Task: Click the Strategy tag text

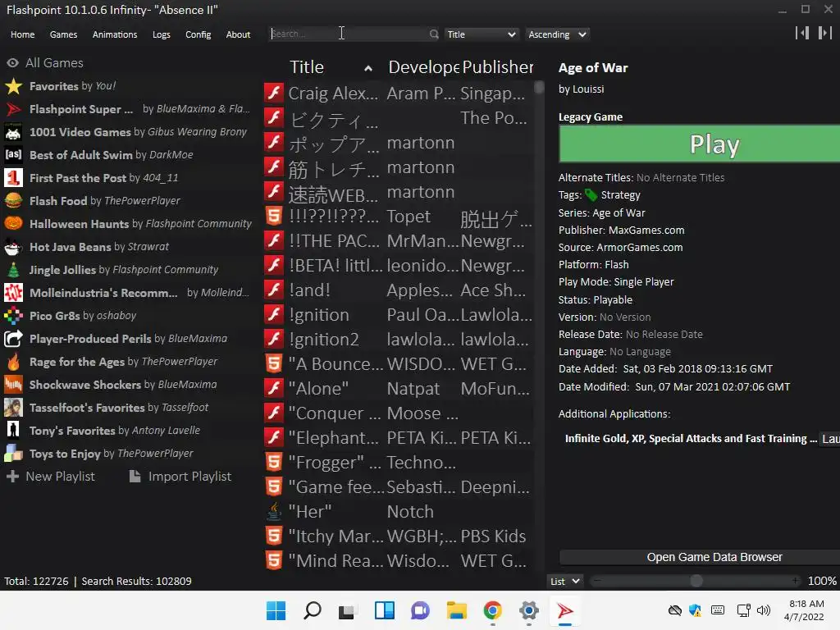Action: click(620, 195)
